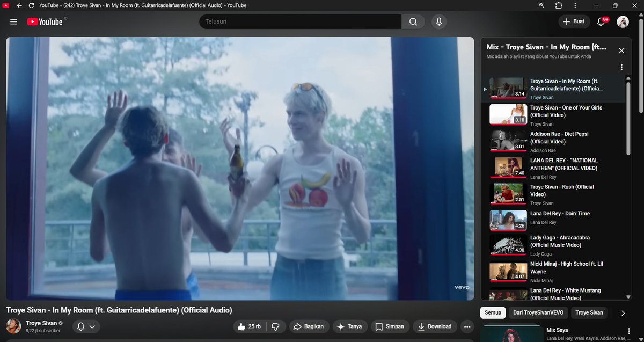The width and height of the screenshot is (644, 342).
Task: Click the Tanya ask button
Action: 350,326
